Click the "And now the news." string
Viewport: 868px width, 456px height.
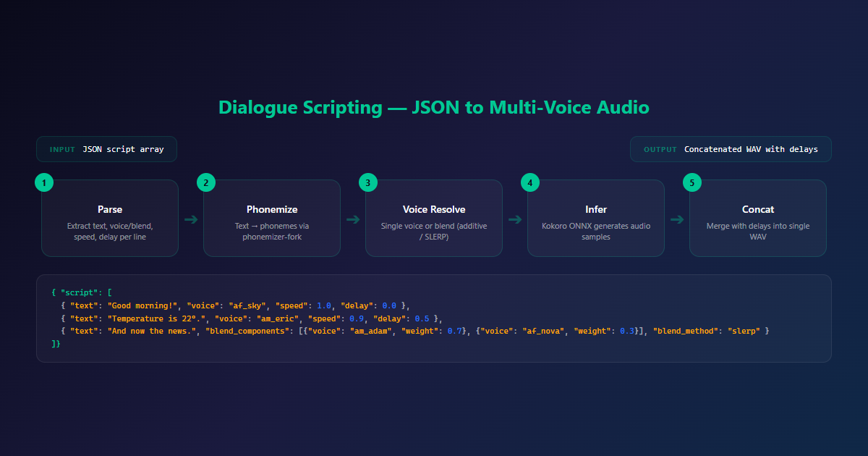tap(152, 331)
